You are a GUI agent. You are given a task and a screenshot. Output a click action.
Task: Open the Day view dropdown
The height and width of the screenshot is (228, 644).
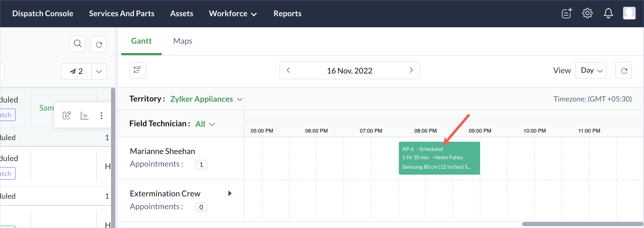591,70
